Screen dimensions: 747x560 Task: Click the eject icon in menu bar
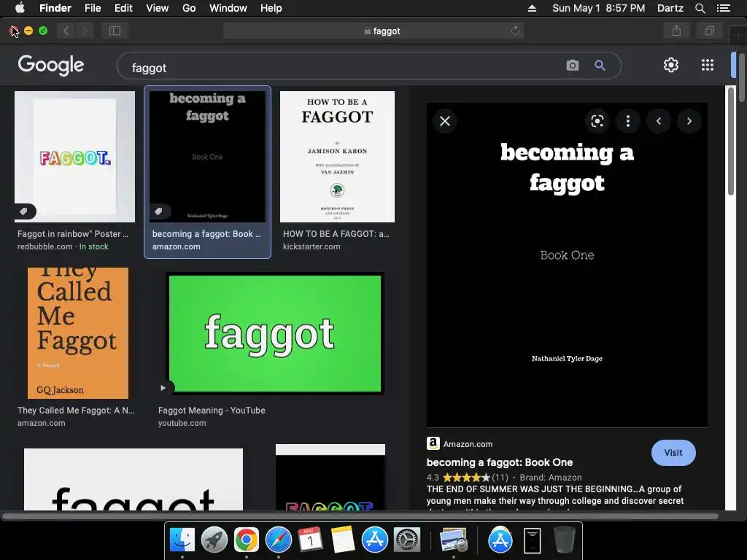coord(532,8)
